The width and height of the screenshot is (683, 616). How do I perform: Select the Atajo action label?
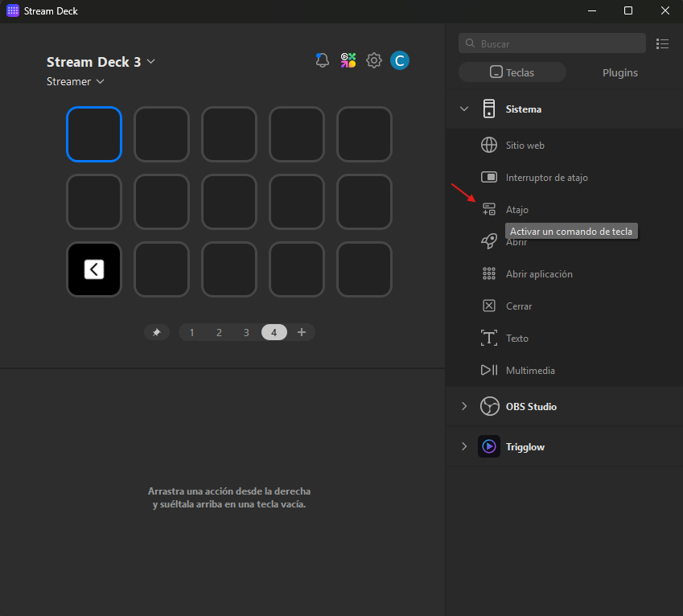click(517, 210)
